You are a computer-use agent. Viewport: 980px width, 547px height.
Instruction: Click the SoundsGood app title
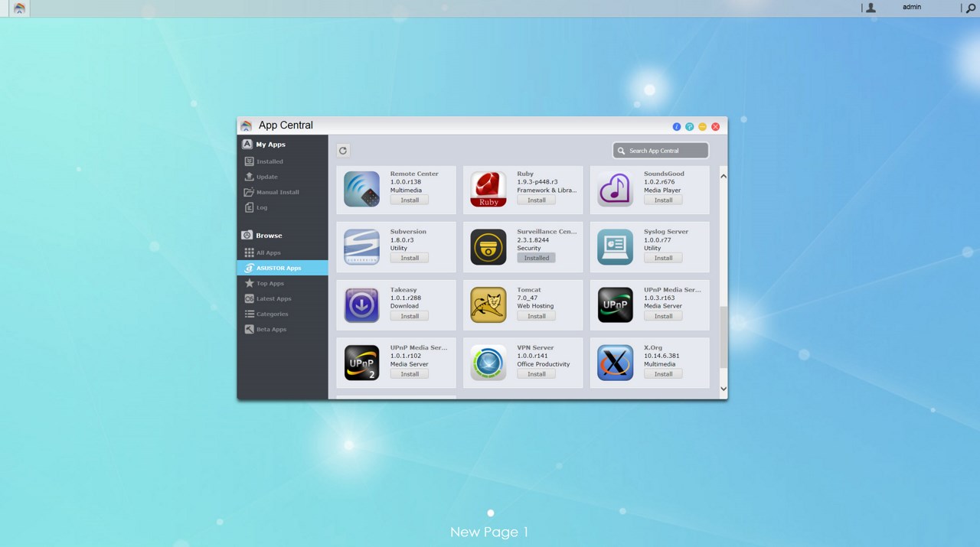[664, 174]
